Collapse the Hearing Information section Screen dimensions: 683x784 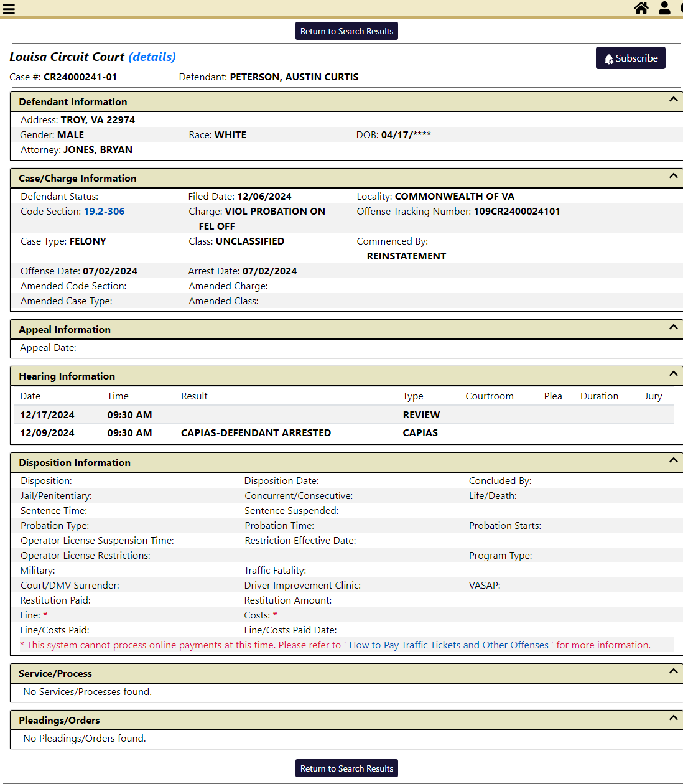click(673, 374)
